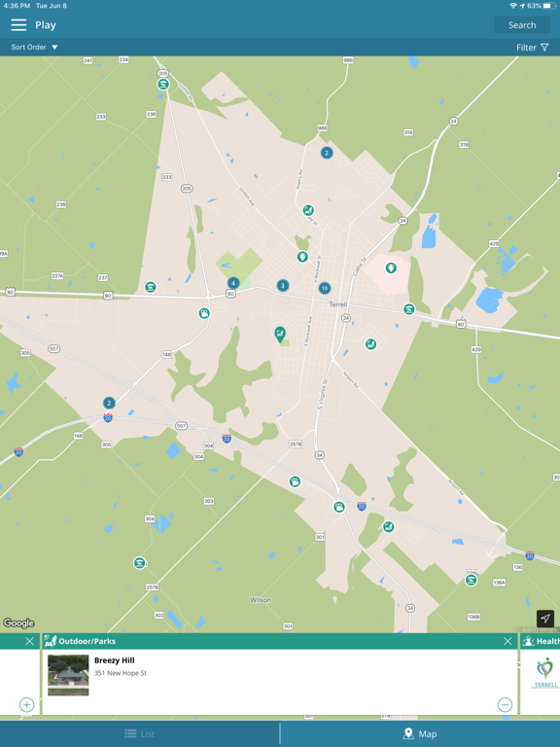Select the camera marker south of route 2578

point(295,481)
